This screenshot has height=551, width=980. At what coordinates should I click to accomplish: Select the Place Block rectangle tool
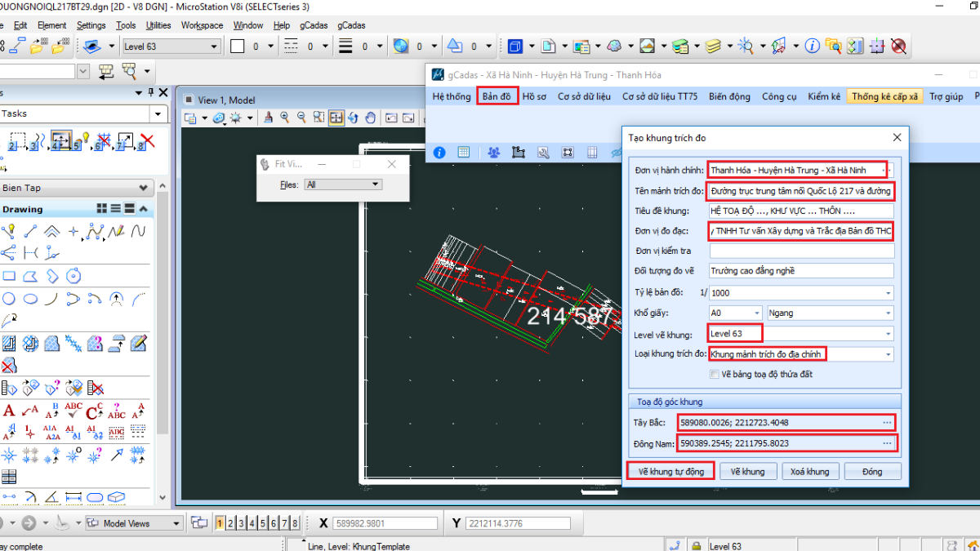tap(9, 276)
